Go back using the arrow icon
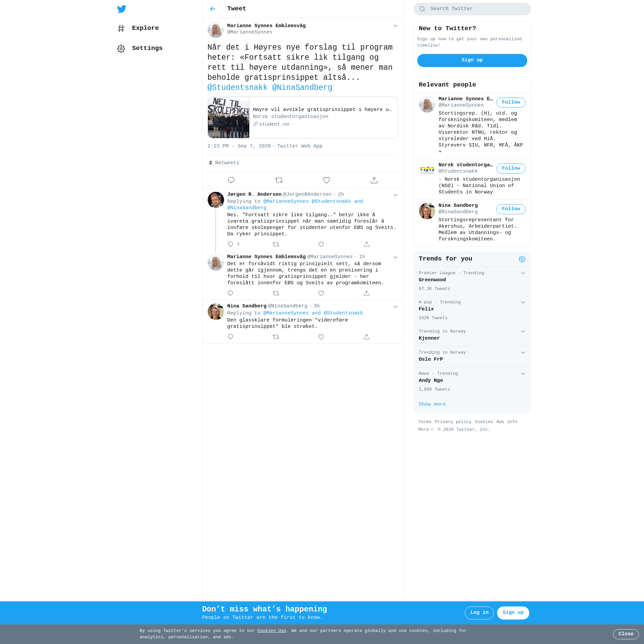Image resolution: width=644 pixels, height=644 pixels. [x=213, y=9]
